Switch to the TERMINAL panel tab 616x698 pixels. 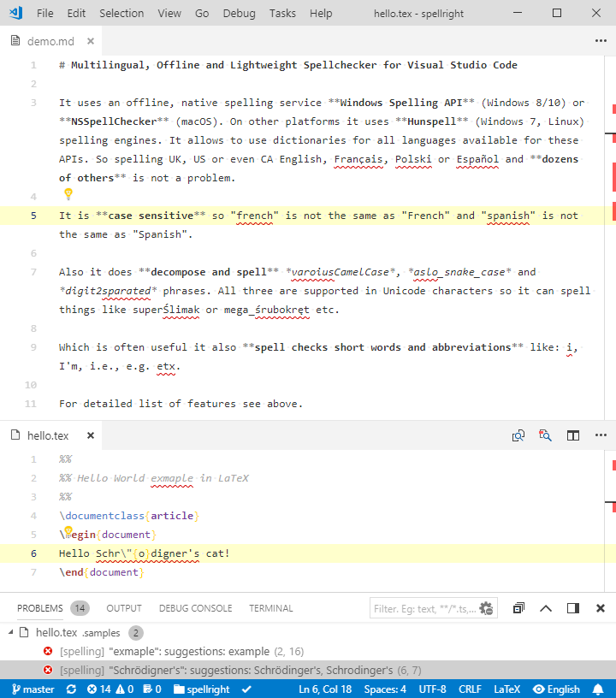270,608
